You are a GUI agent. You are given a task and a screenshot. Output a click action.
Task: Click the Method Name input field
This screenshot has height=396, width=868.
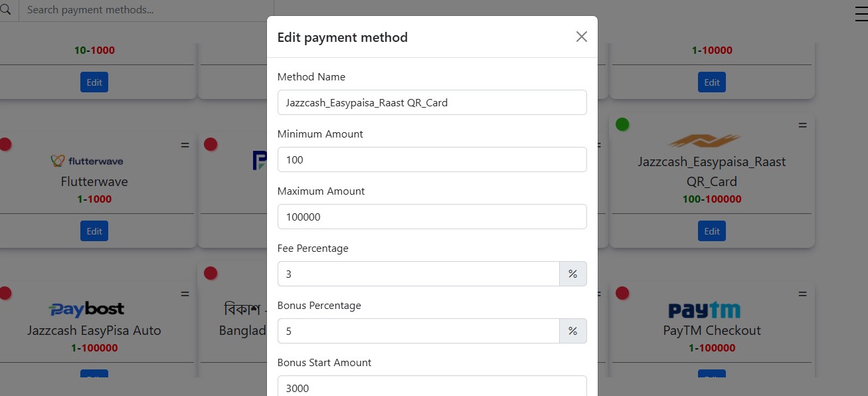(432, 102)
